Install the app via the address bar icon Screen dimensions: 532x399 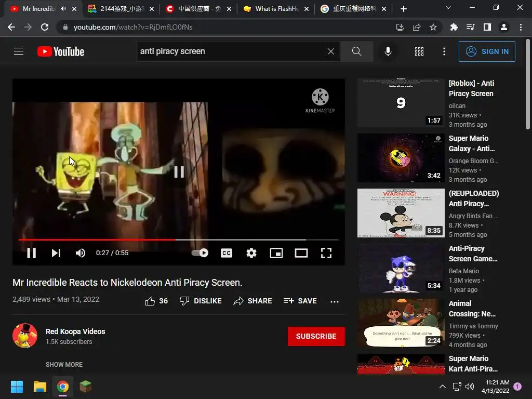pyautogui.click(x=400, y=27)
